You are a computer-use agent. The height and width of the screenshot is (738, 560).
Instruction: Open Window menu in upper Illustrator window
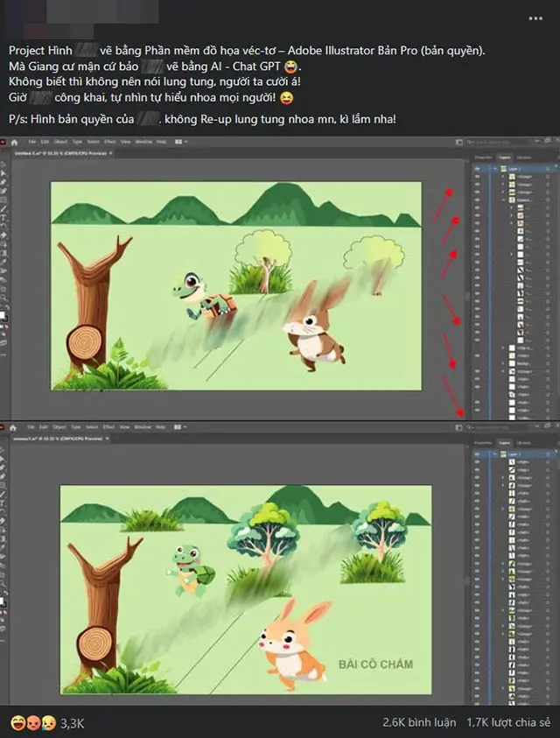click(x=143, y=142)
